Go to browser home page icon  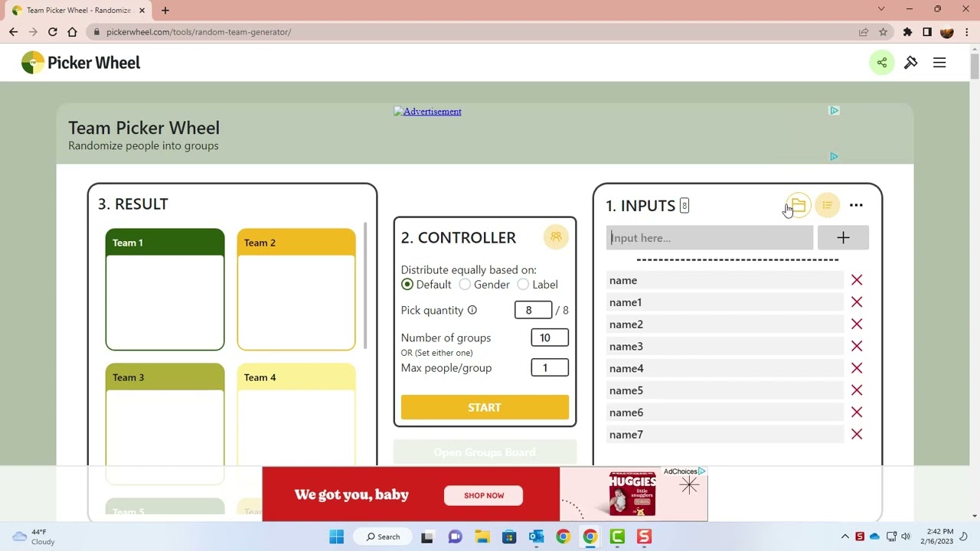coord(72,32)
